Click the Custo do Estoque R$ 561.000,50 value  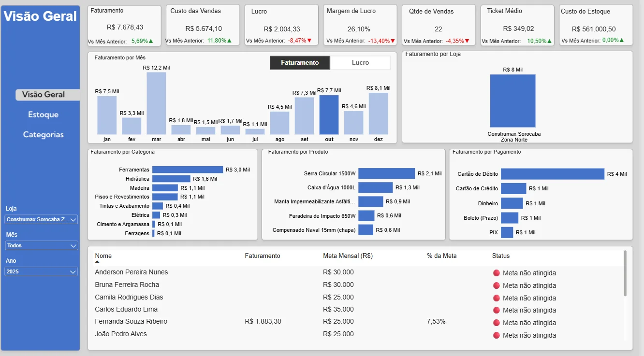pyautogui.click(x=594, y=29)
